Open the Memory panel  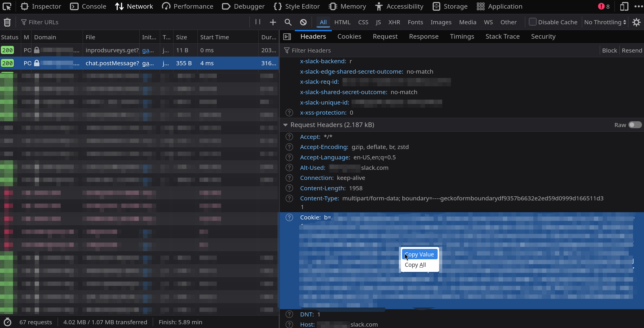347,6
